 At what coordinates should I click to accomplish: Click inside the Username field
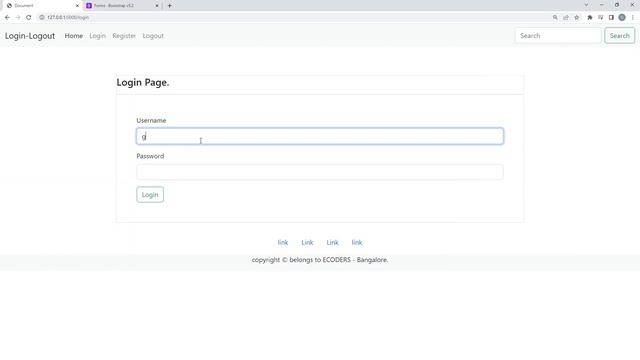point(320,136)
